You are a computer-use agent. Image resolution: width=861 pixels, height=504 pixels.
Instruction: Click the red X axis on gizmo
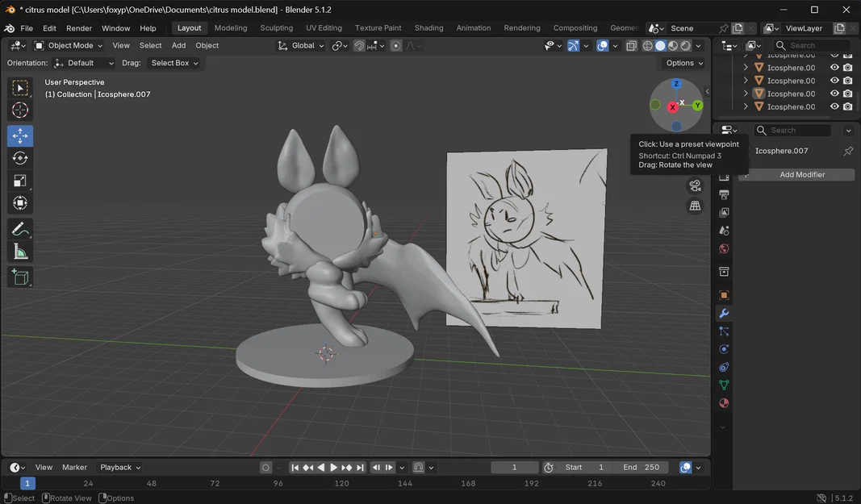point(672,107)
